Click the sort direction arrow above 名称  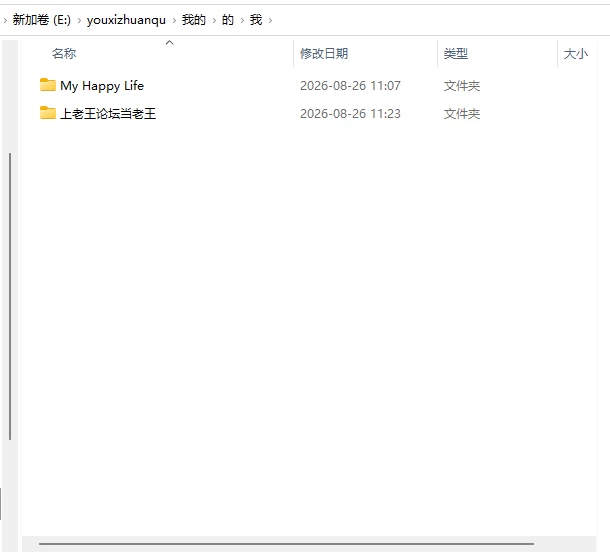pos(169,42)
